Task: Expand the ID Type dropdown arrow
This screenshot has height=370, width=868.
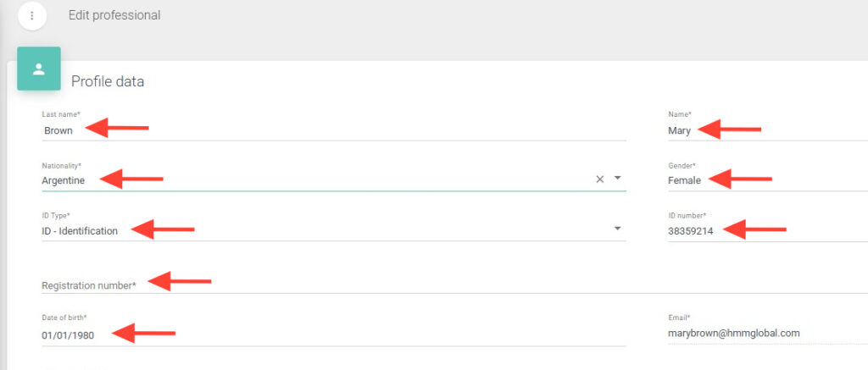Action: [618, 229]
